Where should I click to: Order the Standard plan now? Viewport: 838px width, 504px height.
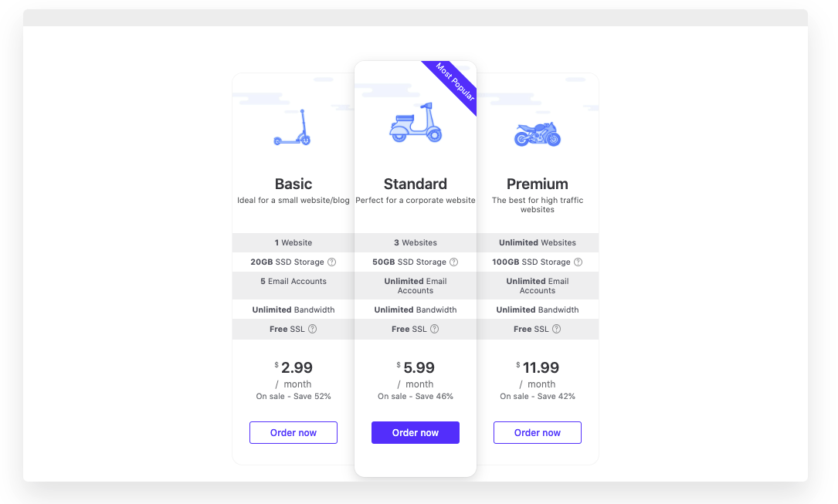click(x=416, y=432)
